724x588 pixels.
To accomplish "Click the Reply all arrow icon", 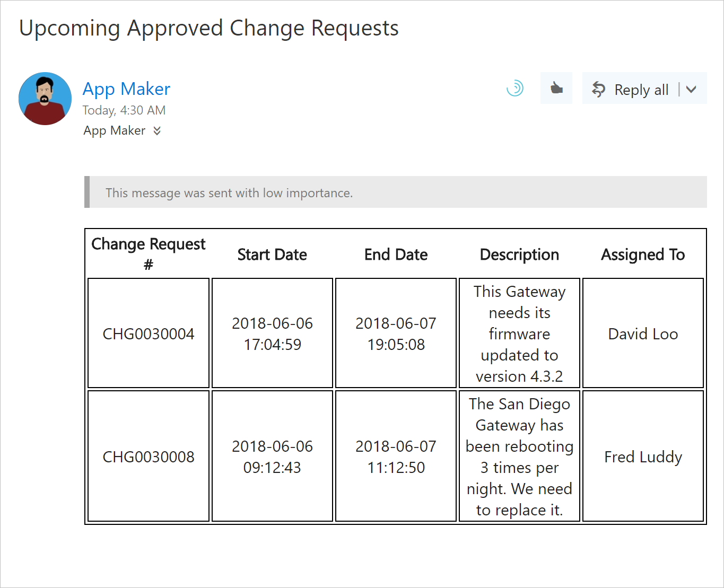I will [598, 89].
